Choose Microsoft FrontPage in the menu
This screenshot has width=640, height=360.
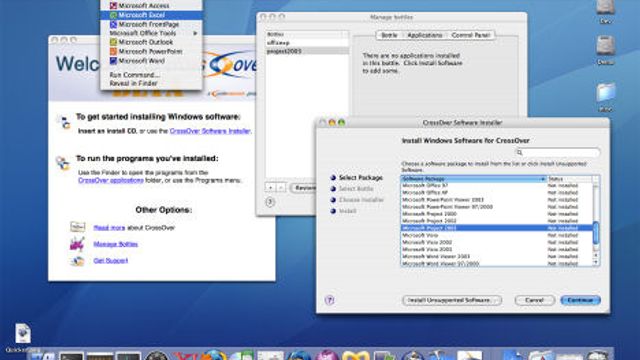(151, 24)
